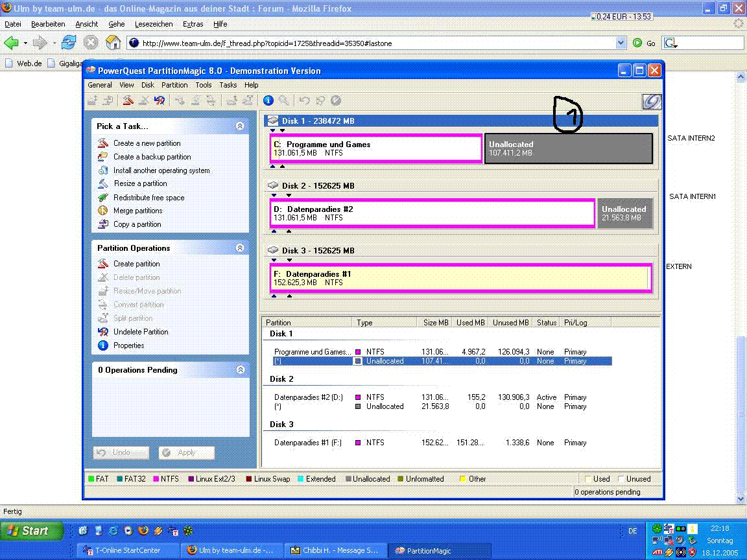
Task: Click the greyed Delete partition toolbar icon
Action: coord(144,100)
